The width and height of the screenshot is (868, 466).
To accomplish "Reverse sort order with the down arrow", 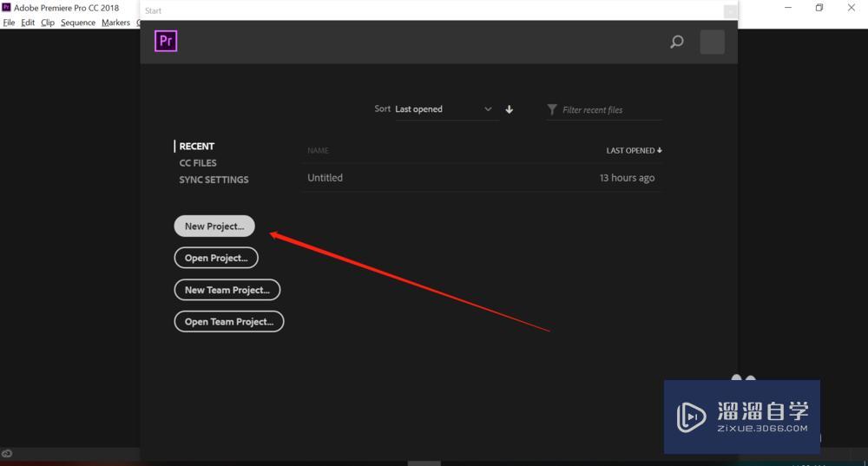I will pos(510,109).
